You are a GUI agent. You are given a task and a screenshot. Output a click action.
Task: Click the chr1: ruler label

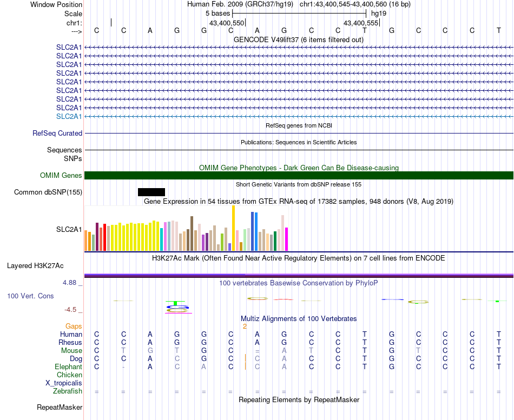click(x=74, y=23)
